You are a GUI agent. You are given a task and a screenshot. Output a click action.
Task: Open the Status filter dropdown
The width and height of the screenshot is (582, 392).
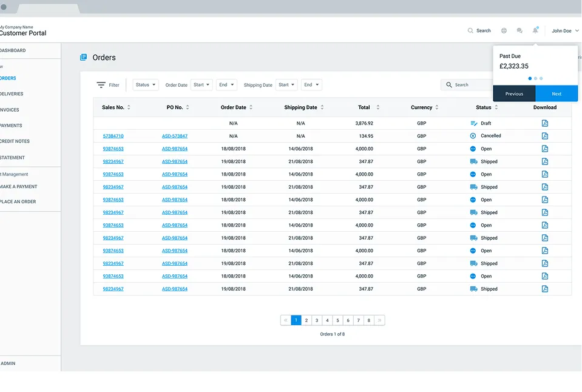(x=146, y=85)
